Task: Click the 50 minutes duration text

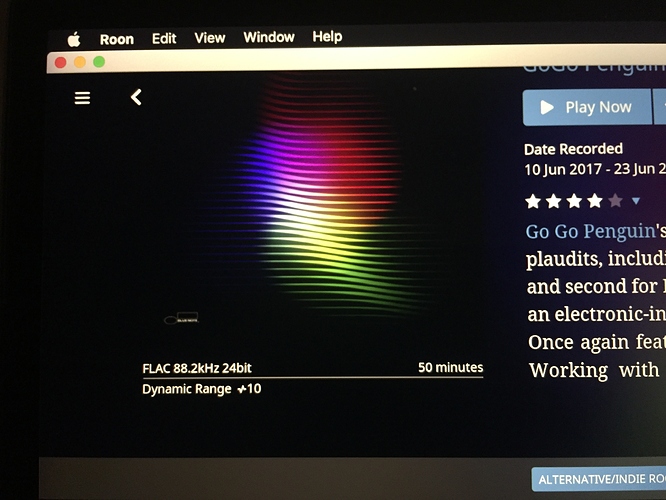Action: [451, 367]
